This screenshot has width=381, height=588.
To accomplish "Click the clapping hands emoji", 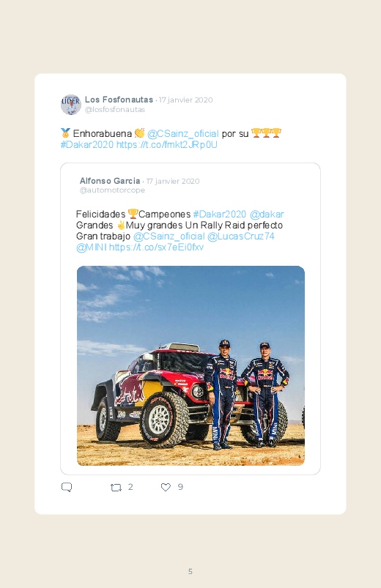I will (139, 133).
